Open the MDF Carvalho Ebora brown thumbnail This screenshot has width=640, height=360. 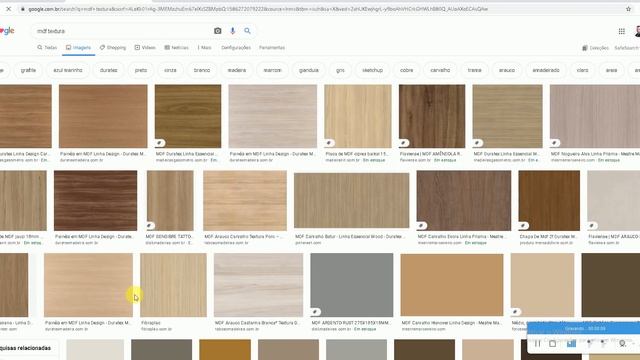tap(464, 200)
